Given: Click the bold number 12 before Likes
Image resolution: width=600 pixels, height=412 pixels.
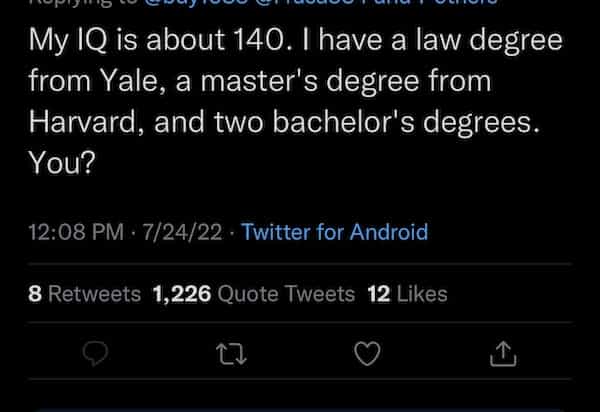Looking at the screenshot, I should coord(377,294).
